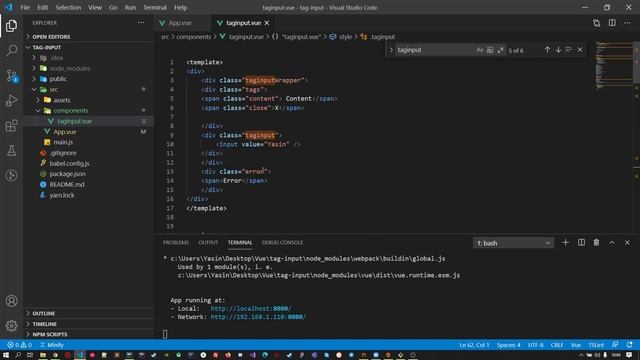This screenshot has width=640, height=360.
Task: Collapse the components folder
Action: click(x=70, y=111)
